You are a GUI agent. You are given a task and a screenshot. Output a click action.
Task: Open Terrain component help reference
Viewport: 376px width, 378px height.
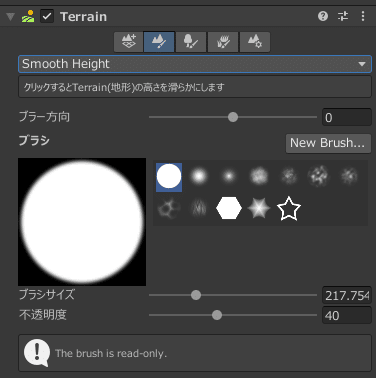[323, 16]
